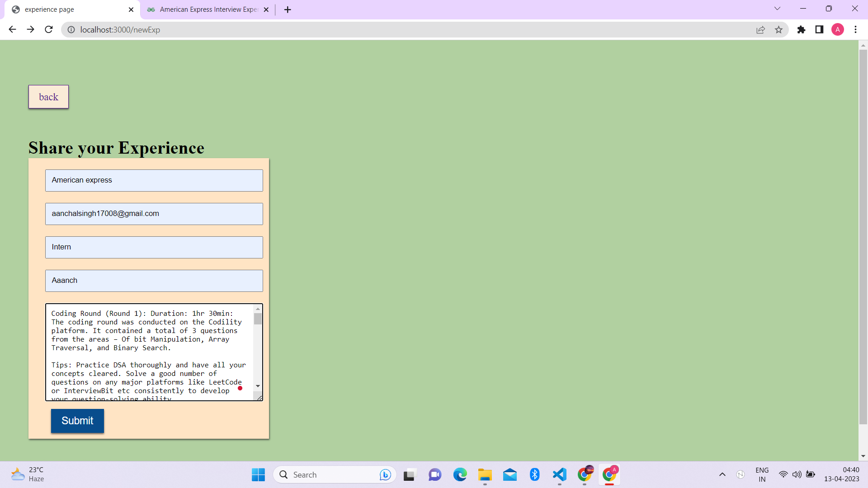Bookmark this page with the star icon
868x488 pixels.
(778, 29)
